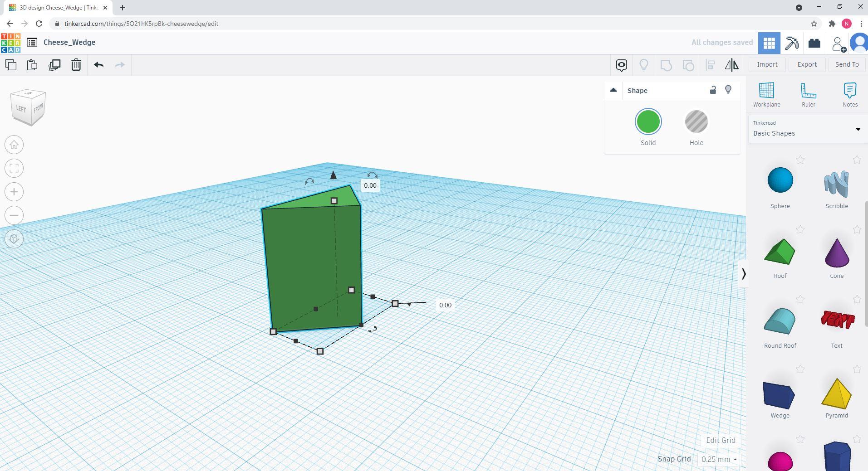The width and height of the screenshot is (868, 471).
Task: Click the Export button
Action: point(807,64)
